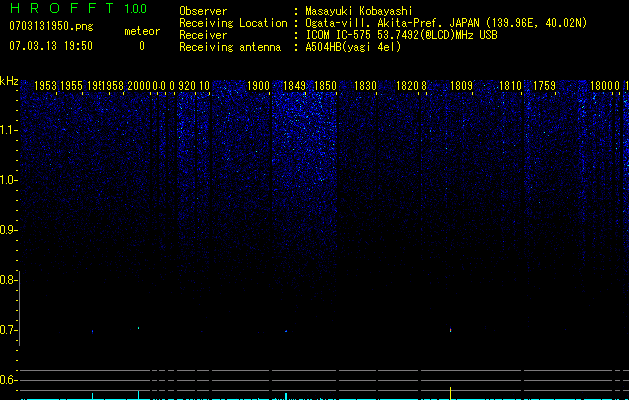The image size is (629, 400).
Task: Click the 1820 time marker
Action: [x=407, y=85]
